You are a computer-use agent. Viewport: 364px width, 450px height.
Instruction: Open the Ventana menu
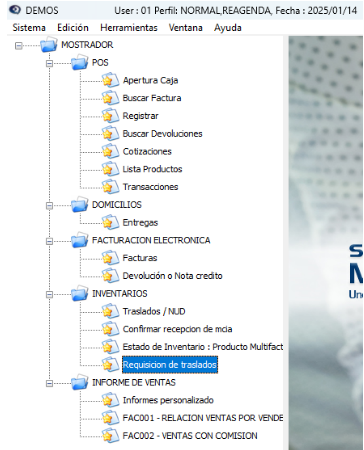coord(186,28)
